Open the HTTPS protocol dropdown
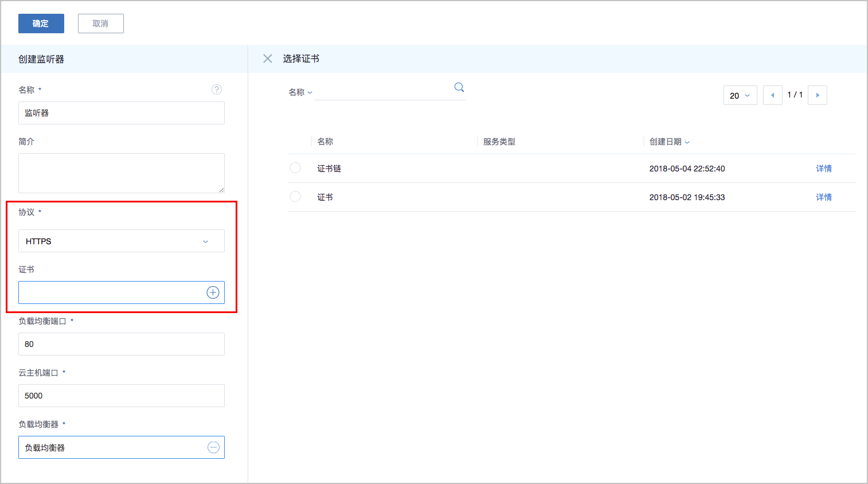Screen dimensions: 868x484 click(x=122, y=241)
